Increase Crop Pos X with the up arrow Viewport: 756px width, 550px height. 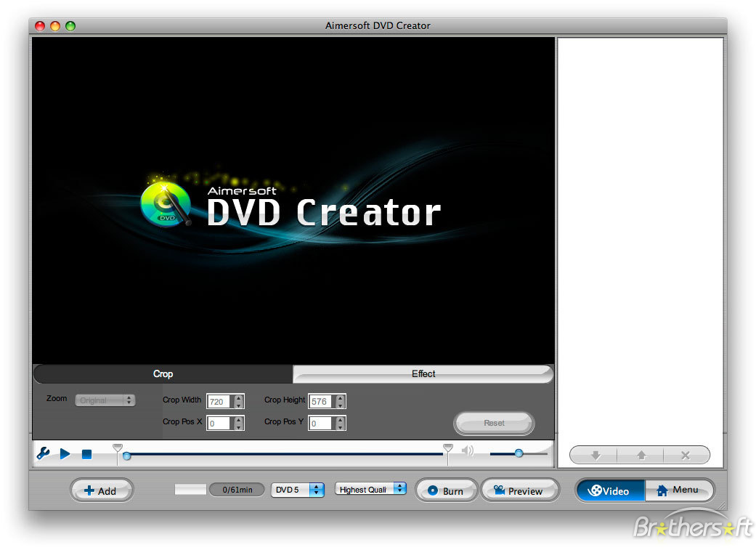pos(239,420)
